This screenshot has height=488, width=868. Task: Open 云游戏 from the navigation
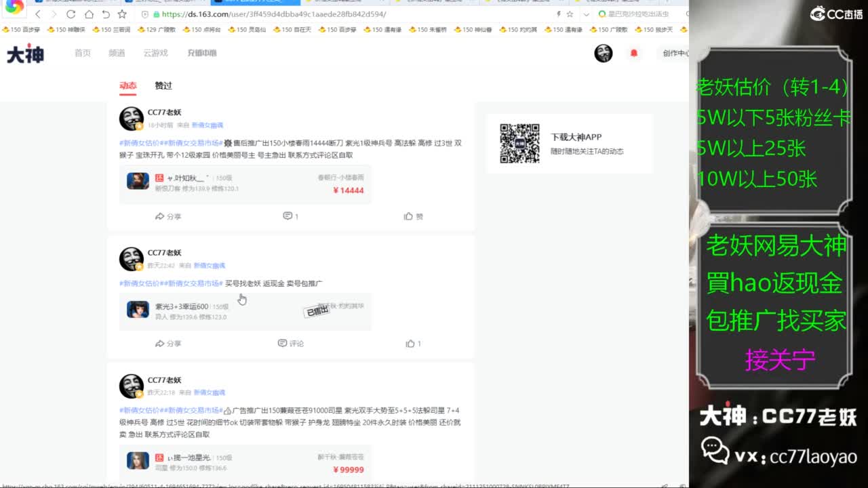(155, 53)
